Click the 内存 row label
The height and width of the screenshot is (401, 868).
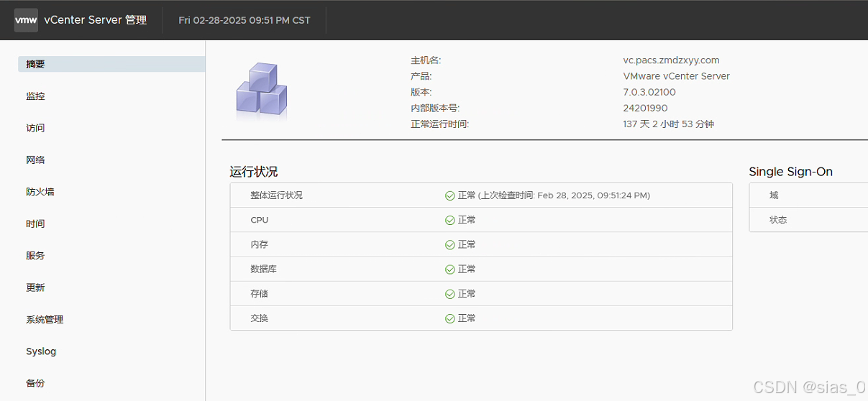tap(260, 244)
